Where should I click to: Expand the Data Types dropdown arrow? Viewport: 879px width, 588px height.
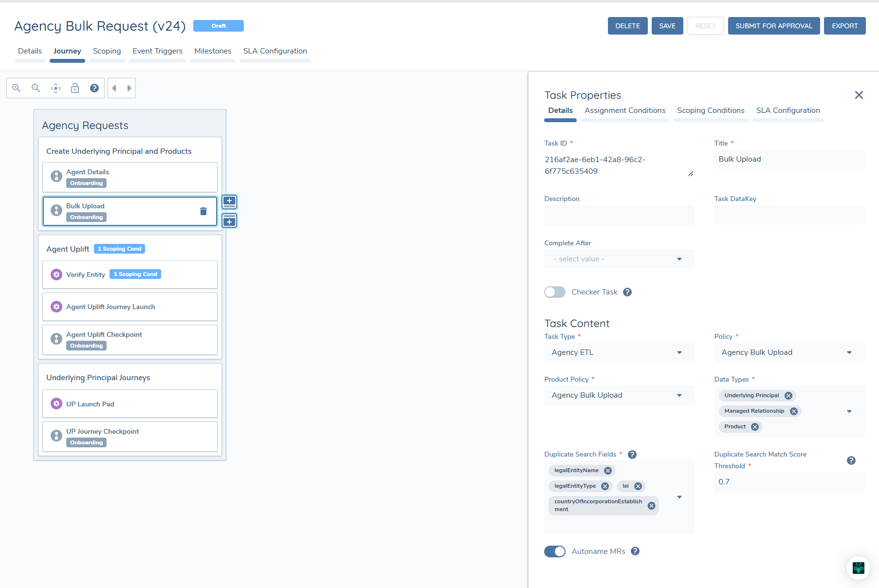[849, 411]
